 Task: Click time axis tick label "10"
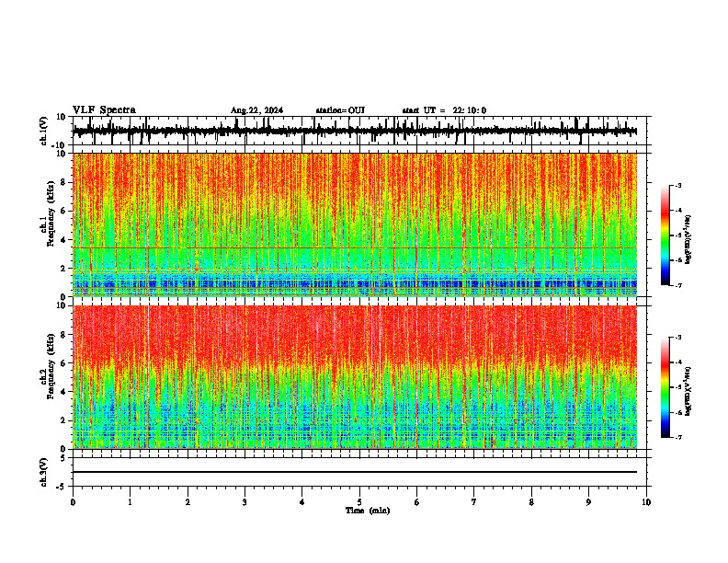(646, 502)
